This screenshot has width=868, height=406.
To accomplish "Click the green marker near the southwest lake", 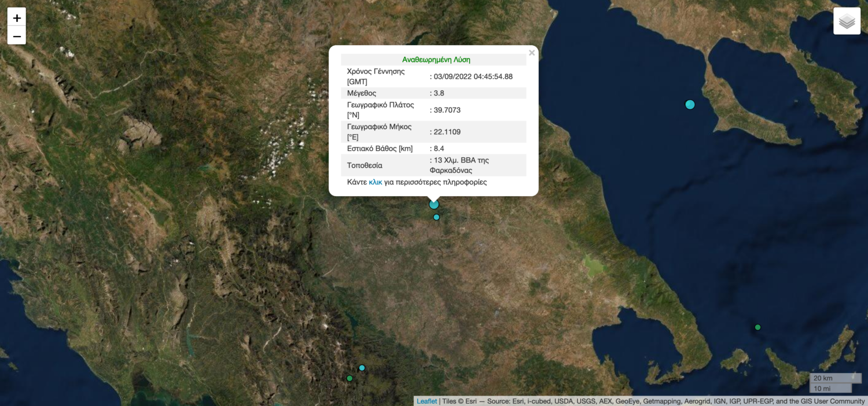I will tap(350, 378).
